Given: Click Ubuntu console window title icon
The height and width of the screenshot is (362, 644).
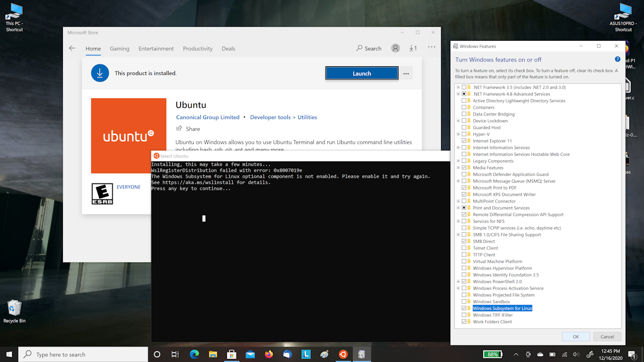Looking at the screenshot, I should click(x=156, y=156).
